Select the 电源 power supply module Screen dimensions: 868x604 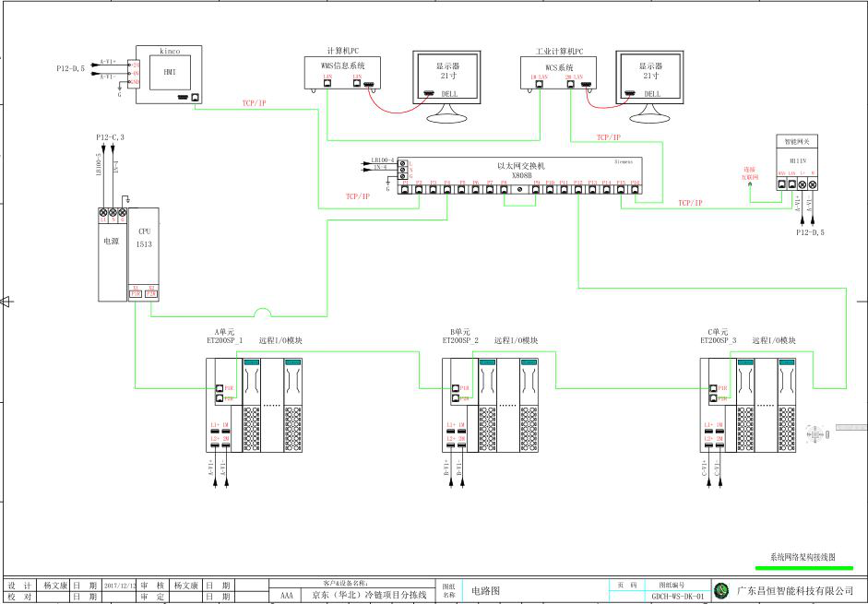[113, 255]
